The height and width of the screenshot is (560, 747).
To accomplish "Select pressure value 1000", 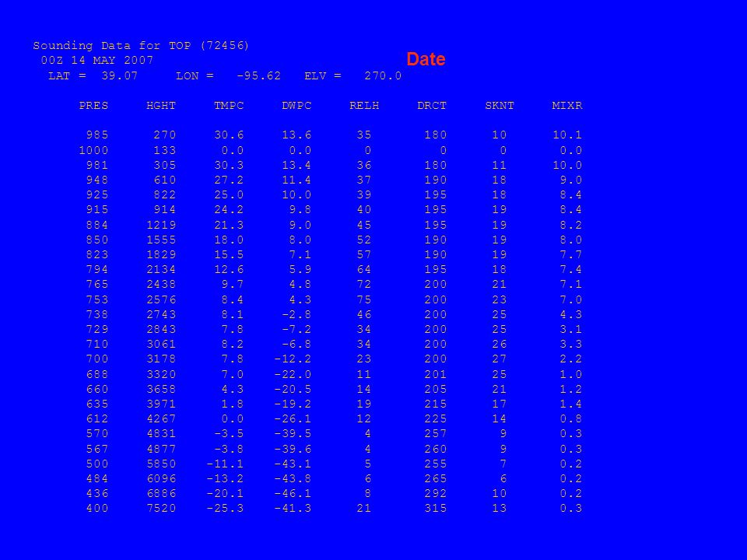I will click(93, 150).
